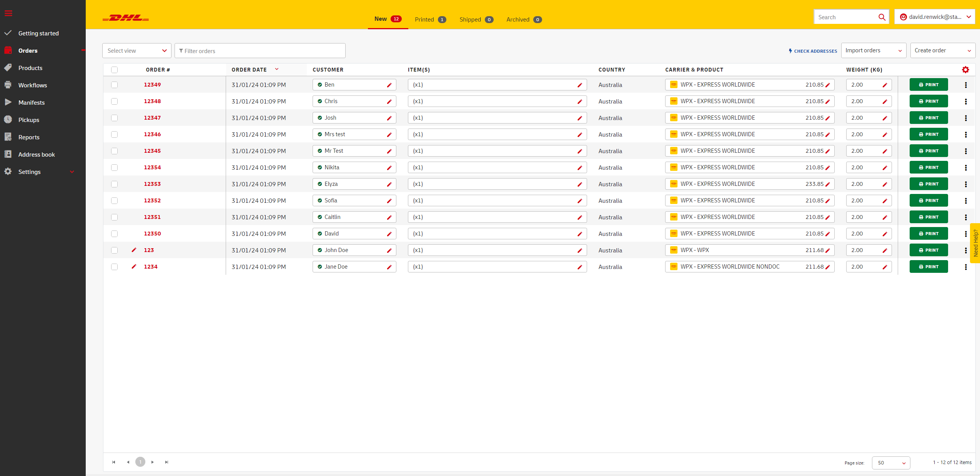This screenshot has width=980, height=476.
Task: Open the Select view dropdown
Action: pos(136,51)
